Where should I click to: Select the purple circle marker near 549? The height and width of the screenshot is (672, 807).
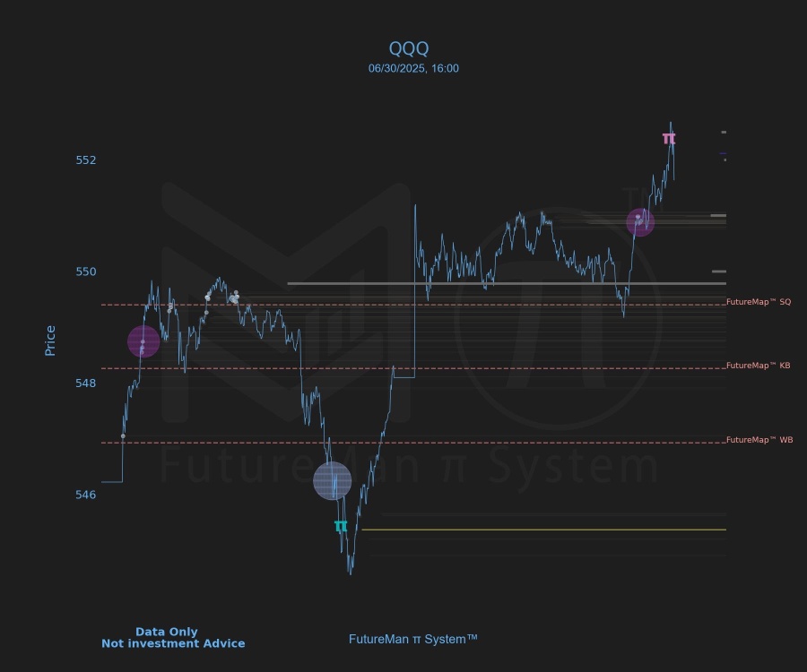tap(143, 341)
